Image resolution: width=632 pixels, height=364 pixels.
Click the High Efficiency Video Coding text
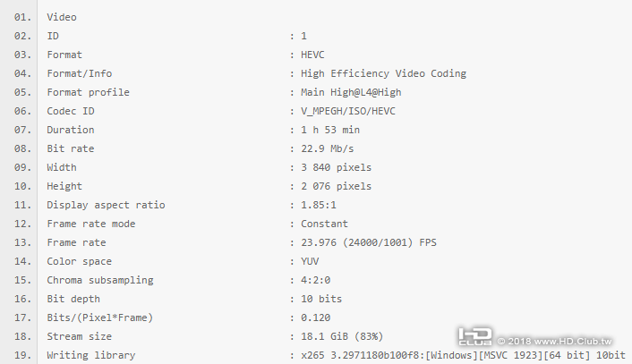coord(383,73)
